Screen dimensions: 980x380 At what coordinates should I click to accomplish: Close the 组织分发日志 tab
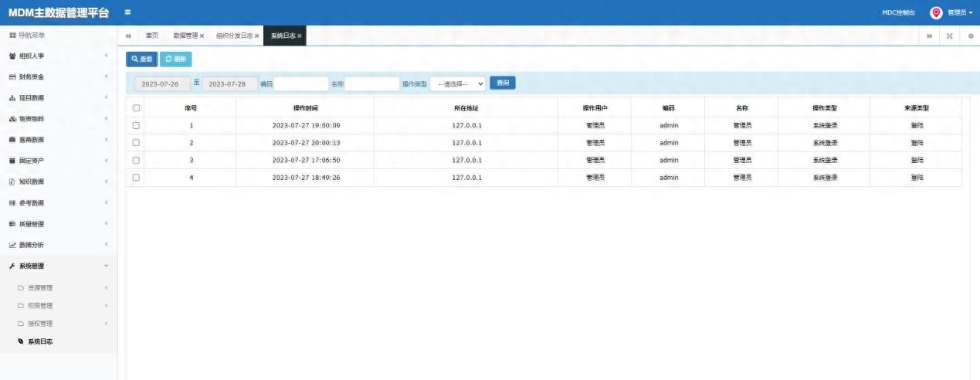256,36
